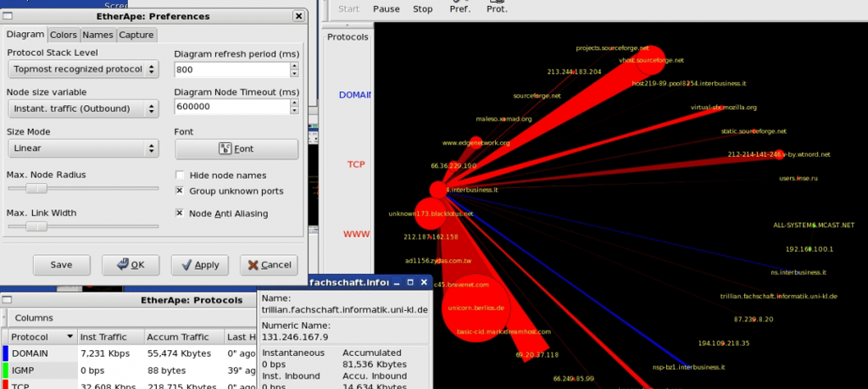This screenshot has height=389, width=868.
Task: Click the blue DOMAIN label in legend
Action: click(x=355, y=95)
